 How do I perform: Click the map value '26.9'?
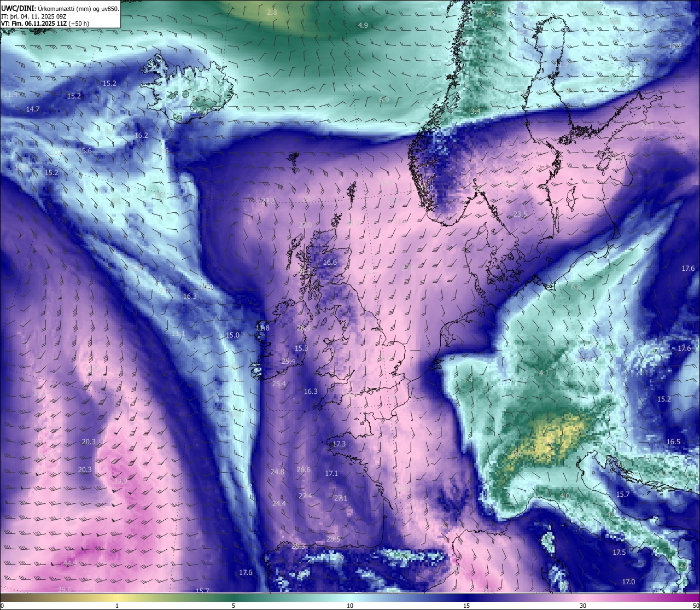pos(304,328)
